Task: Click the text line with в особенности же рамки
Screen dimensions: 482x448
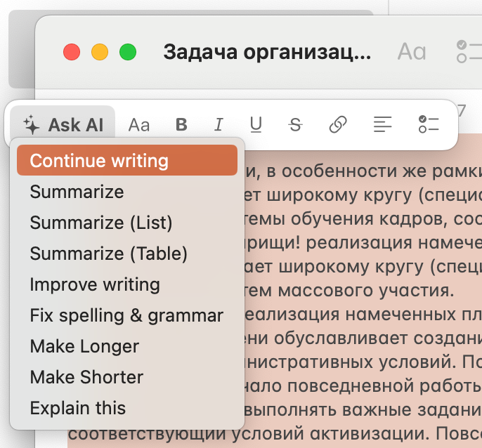Action: (363, 171)
